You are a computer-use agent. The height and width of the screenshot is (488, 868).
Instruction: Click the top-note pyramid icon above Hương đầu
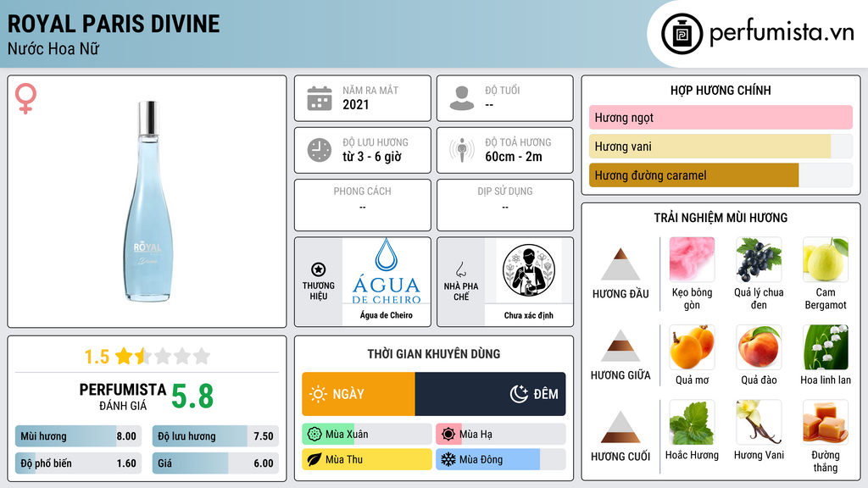[x=620, y=264]
